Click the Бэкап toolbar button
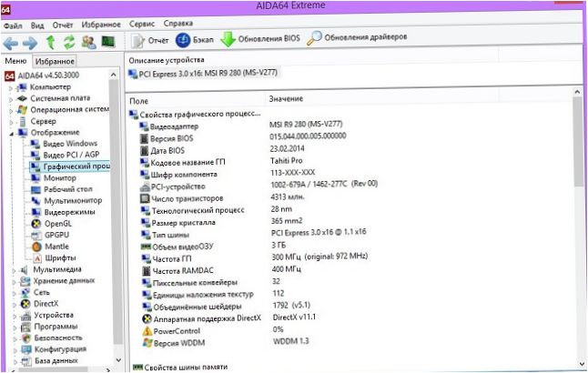588x373 pixels. [x=195, y=40]
